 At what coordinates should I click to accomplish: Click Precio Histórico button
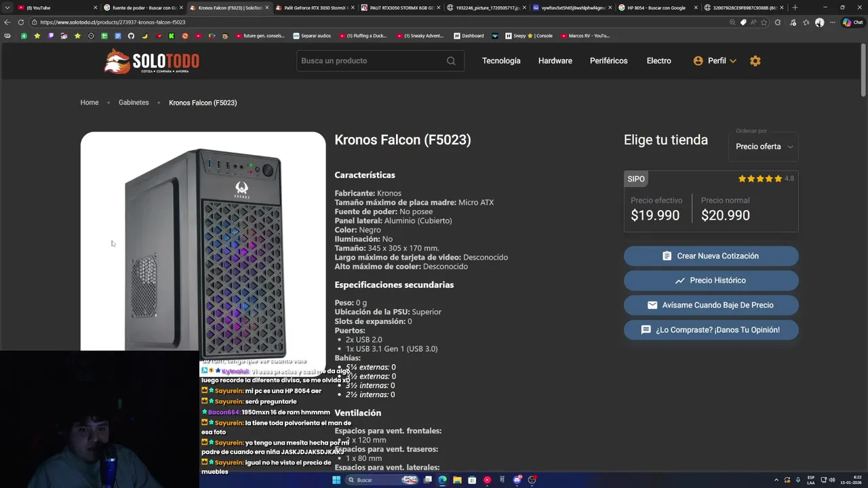(x=711, y=281)
